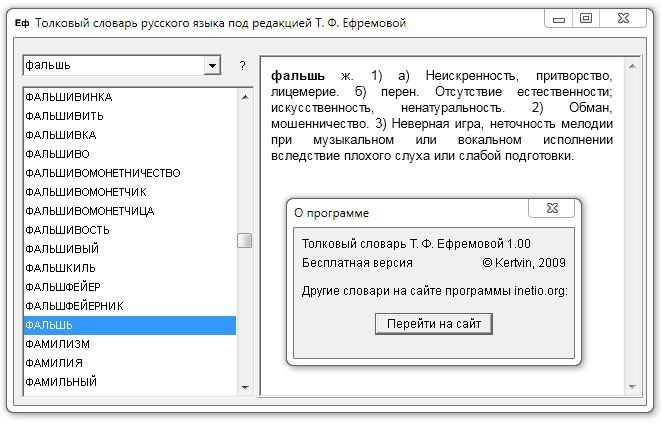Click definition pane scrollbar down arrow
The height and width of the screenshot is (425, 662).
632,386
